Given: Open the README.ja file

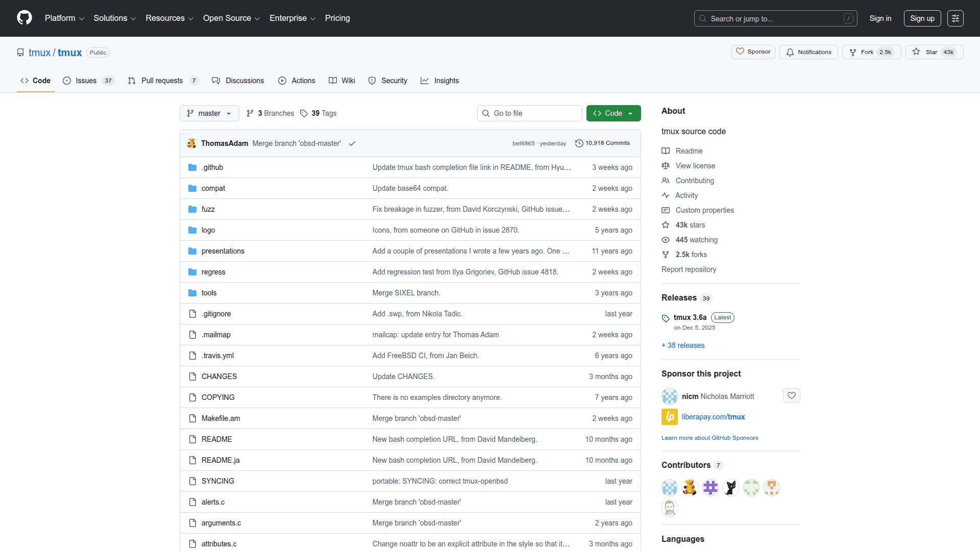Looking at the screenshot, I should [220, 460].
